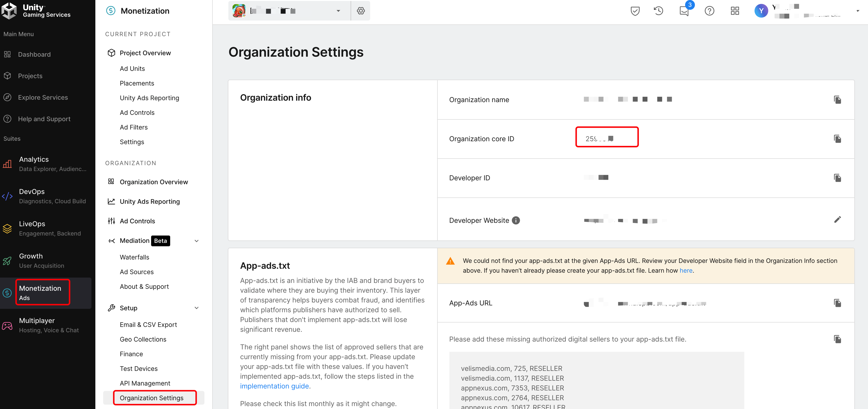The image size is (868, 409).
Task: Click the Unity Gaming Services logo
Action: (36, 11)
